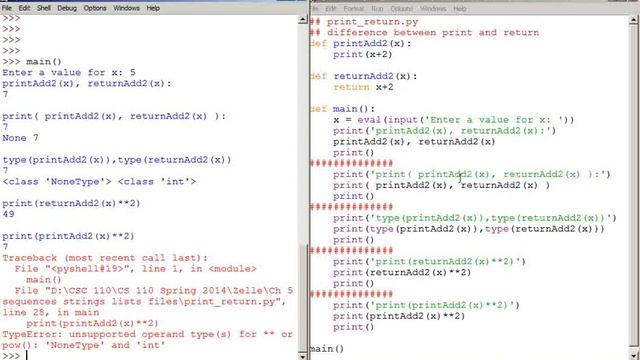
Task: Open the Format menu in the editor window
Action: pos(353,8)
